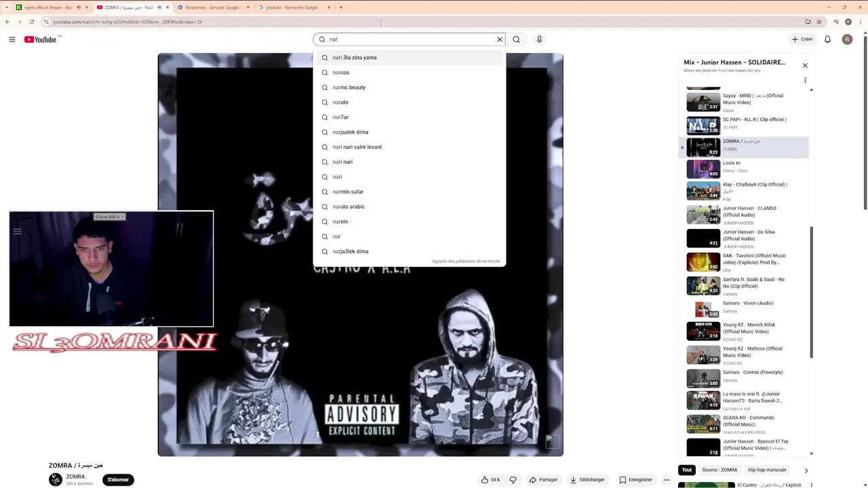Like the video with thumbs up

coord(490,480)
